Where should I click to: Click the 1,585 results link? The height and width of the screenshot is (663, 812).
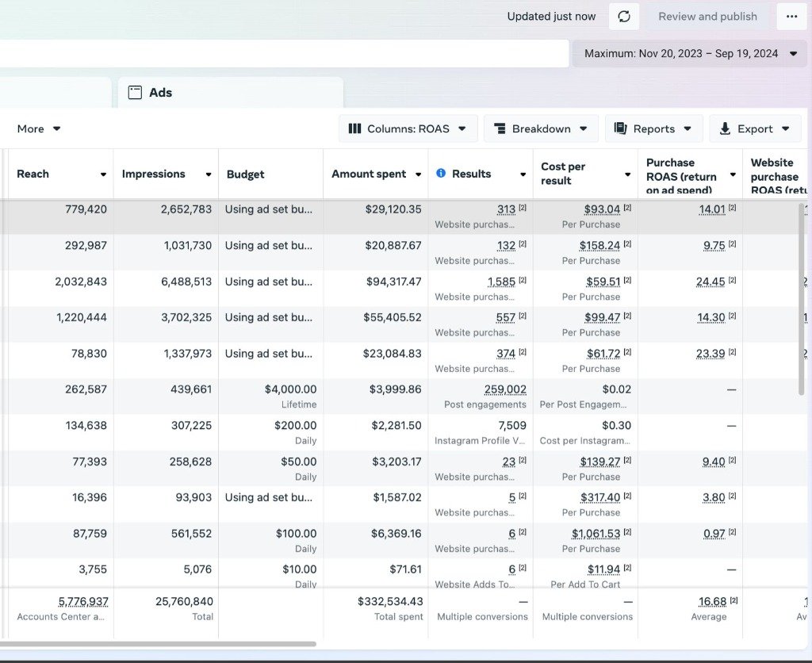click(501, 282)
